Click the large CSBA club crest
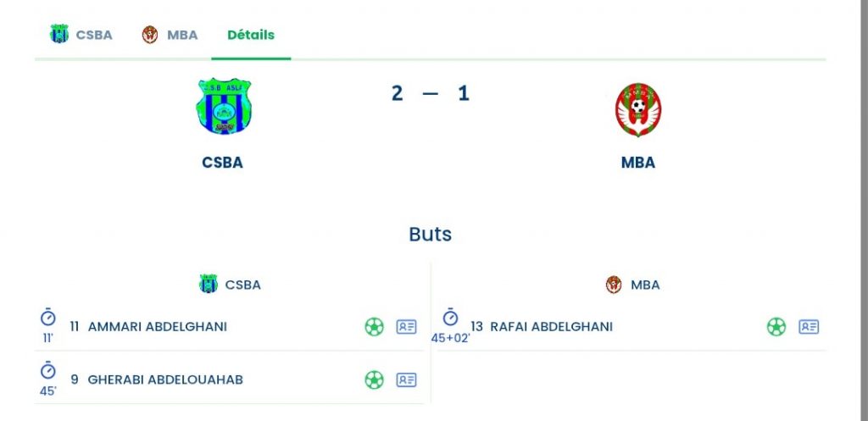Image resolution: width=868 pixels, height=421 pixels. coord(224,107)
